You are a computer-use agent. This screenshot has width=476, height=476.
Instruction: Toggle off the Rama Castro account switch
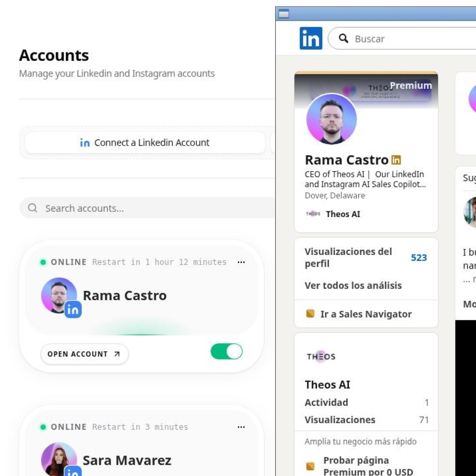click(226, 351)
